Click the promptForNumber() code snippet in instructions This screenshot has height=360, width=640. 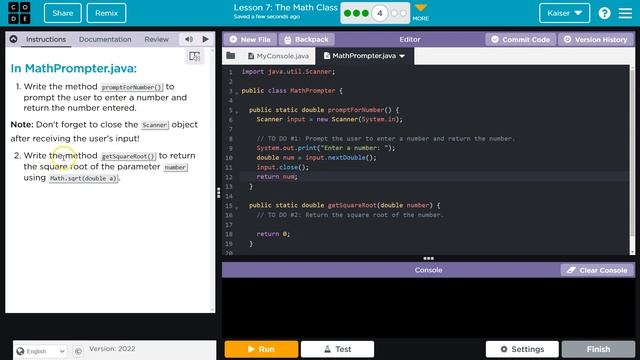coord(132,87)
